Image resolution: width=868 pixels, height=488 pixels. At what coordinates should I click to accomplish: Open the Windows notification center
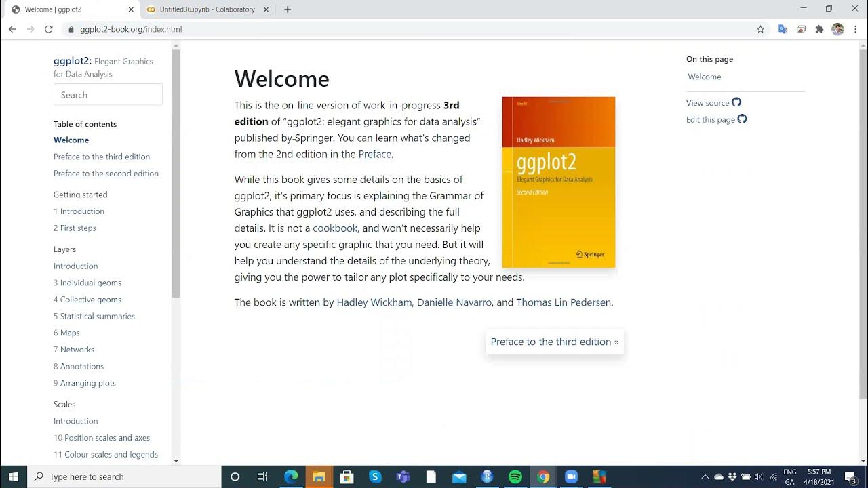(x=850, y=476)
